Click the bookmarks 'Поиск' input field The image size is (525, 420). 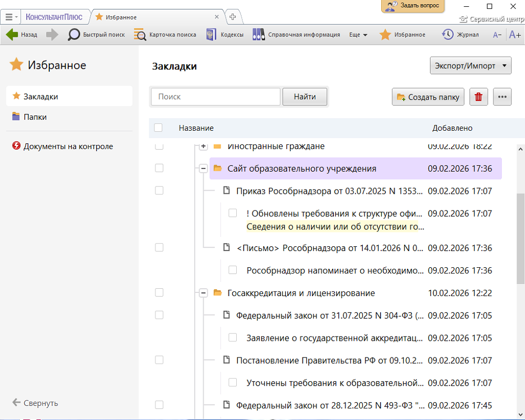(x=216, y=97)
